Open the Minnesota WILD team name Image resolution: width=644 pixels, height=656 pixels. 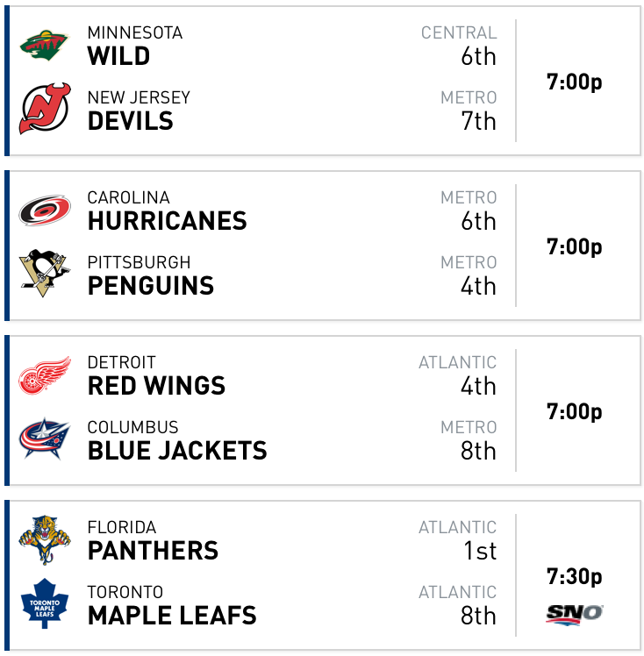(118, 56)
